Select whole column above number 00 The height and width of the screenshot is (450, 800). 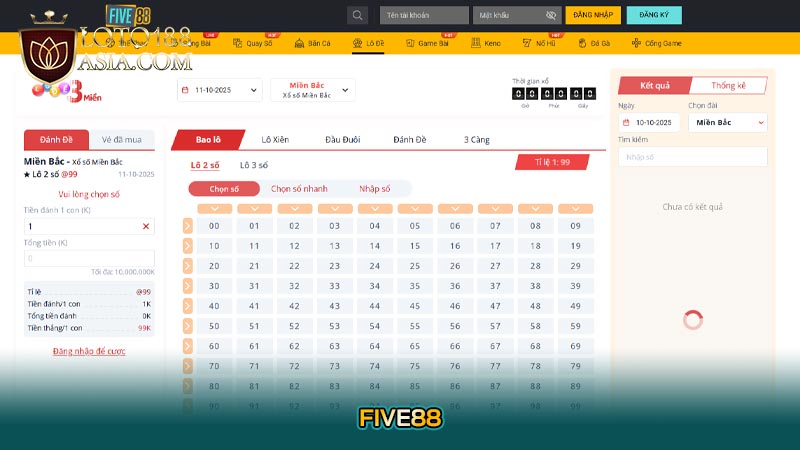214,209
